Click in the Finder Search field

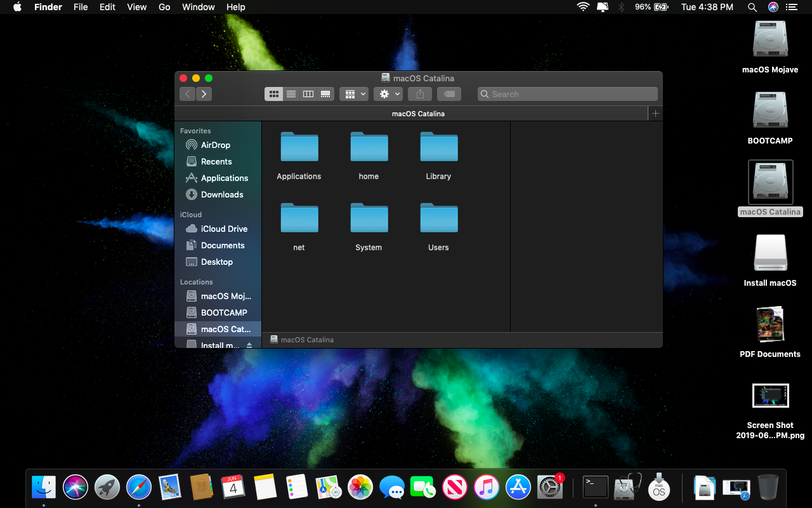568,94
